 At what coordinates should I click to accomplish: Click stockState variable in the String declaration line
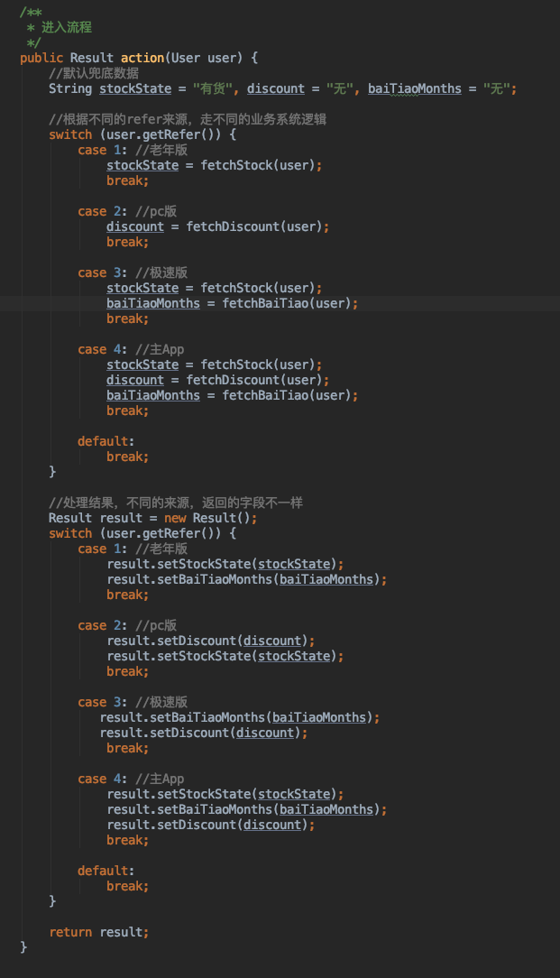[135, 88]
